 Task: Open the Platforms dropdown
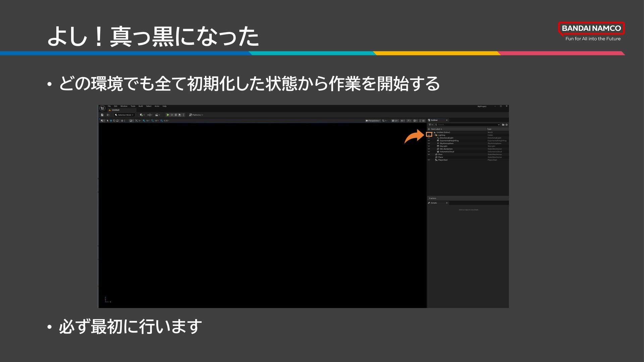(196, 115)
